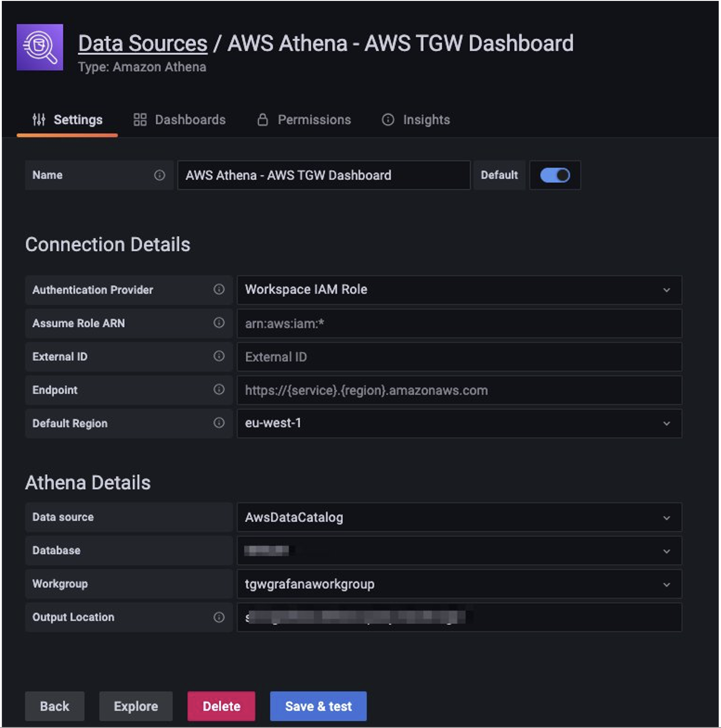Viewport: 721px width, 728px height.
Task: Click the "Data source" field label
Action: (63, 517)
